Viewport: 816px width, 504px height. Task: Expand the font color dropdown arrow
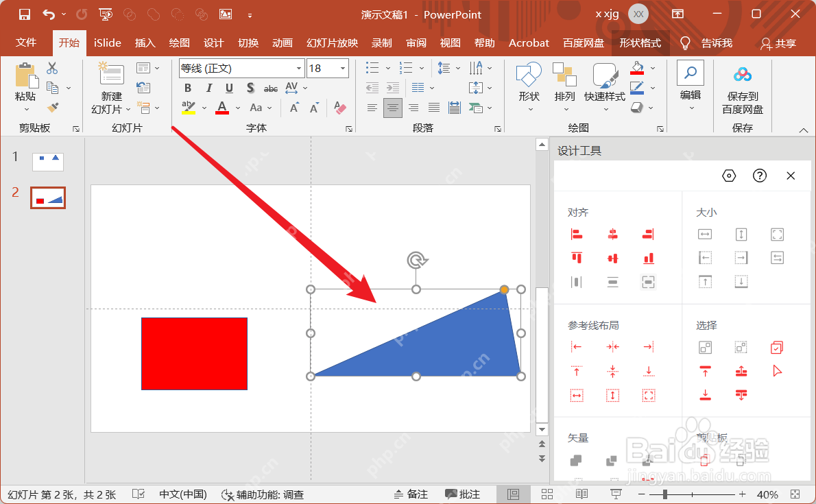coord(238,108)
